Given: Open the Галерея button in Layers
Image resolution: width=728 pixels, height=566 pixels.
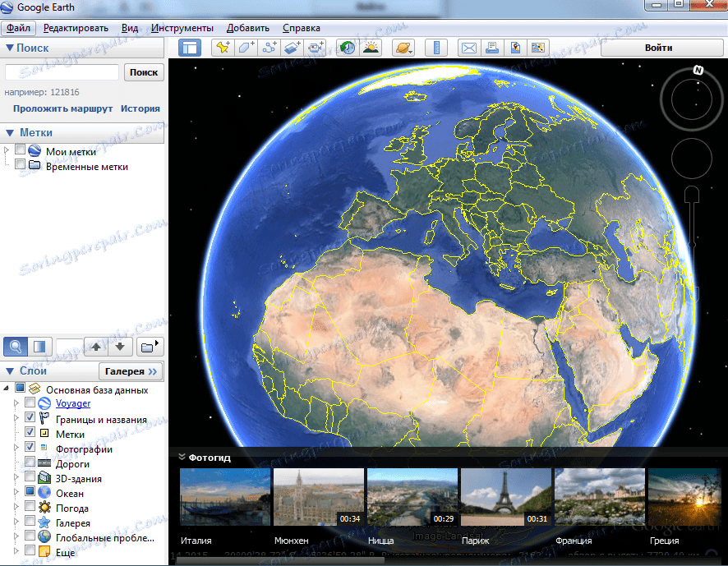Looking at the screenshot, I should coord(131,371).
